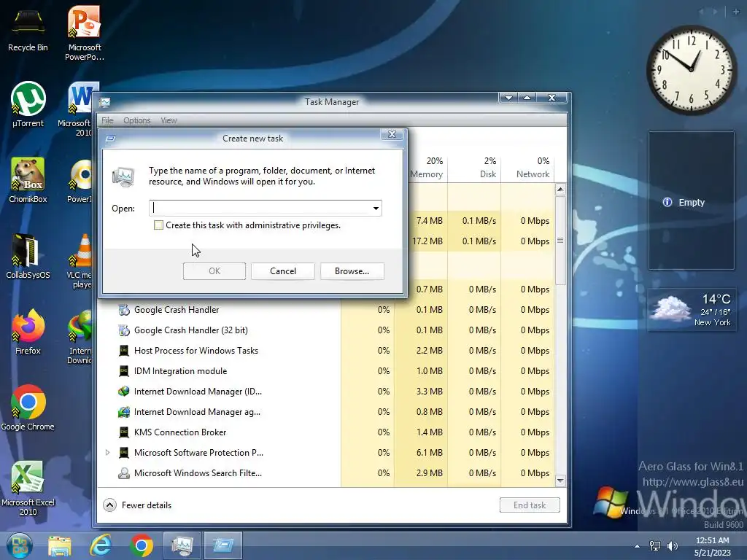Enable administrative privileges checkbox
The width and height of the screenshot is (747, 560).
tap(158, 225)
